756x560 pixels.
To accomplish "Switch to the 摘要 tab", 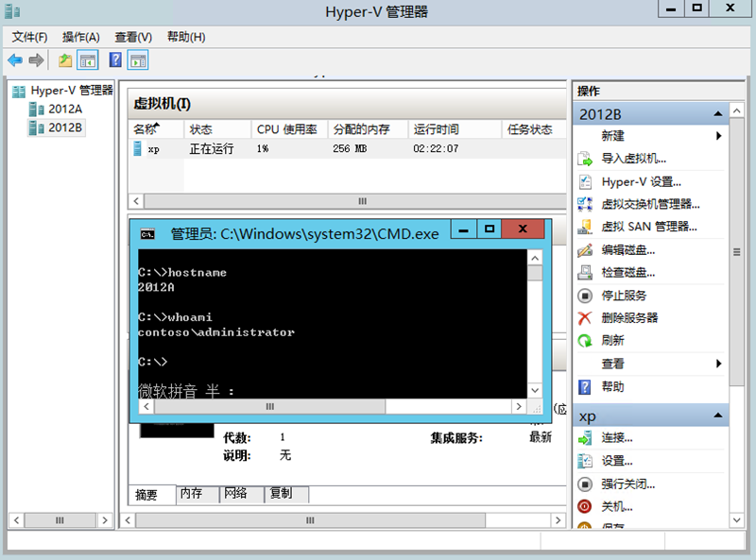I will coord(152,495).
